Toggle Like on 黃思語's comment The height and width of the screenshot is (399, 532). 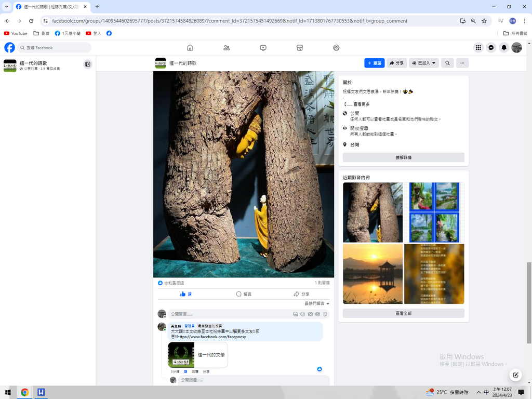(x=185, y=371)
